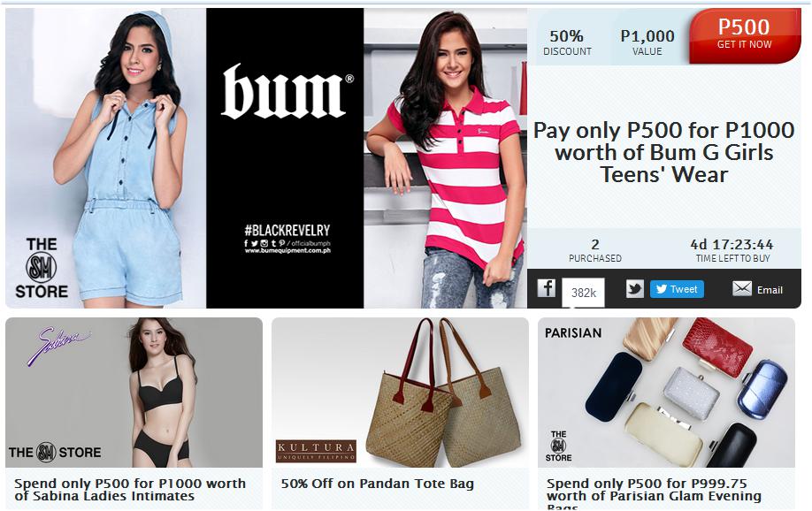812x511 pixels.
Task: Open the '50% Off on Pandan Tote Bag' link
Action: pos(378,484)
